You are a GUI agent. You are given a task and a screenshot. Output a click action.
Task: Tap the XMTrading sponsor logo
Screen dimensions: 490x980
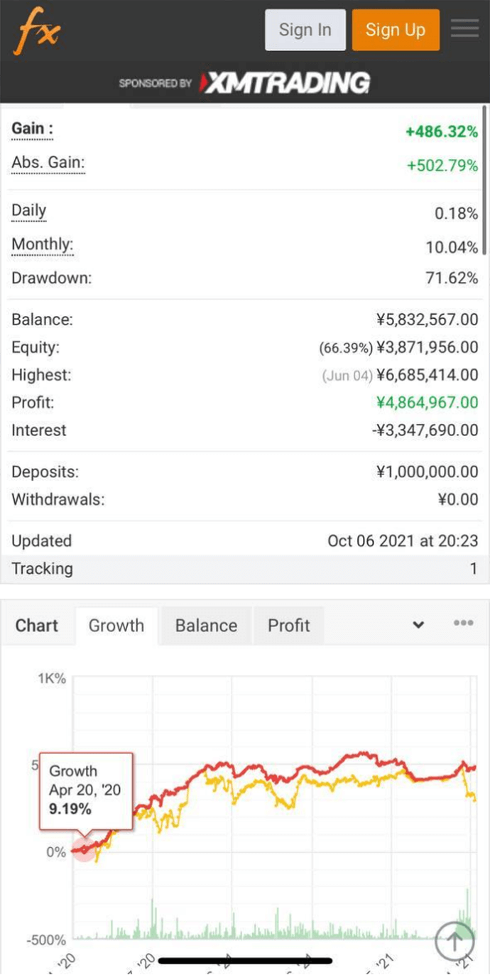[x=284, y=83]
